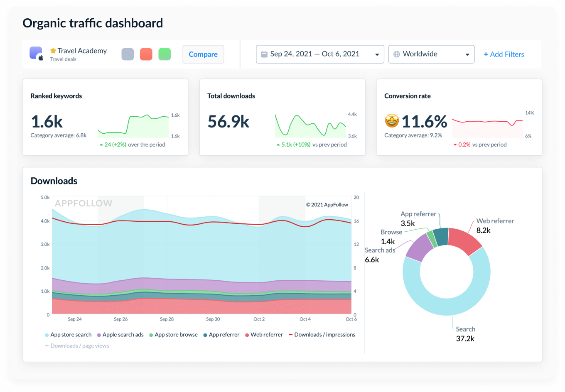Viewport: 565px width, 392px height.
Task: Toggle the App store search legend item
Action: tap(68, 335)
